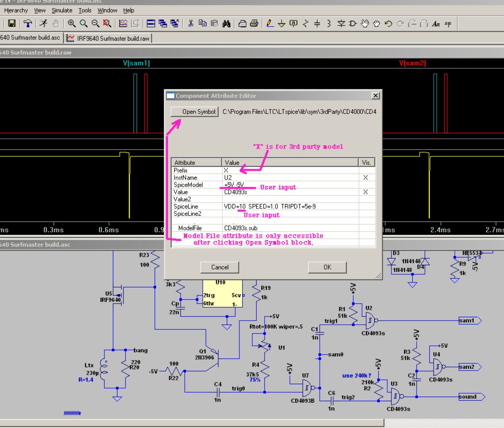This screenshot has height=428, width=504.
Task: Toggle visibility X for InstName row
Action: coord(365,177)
